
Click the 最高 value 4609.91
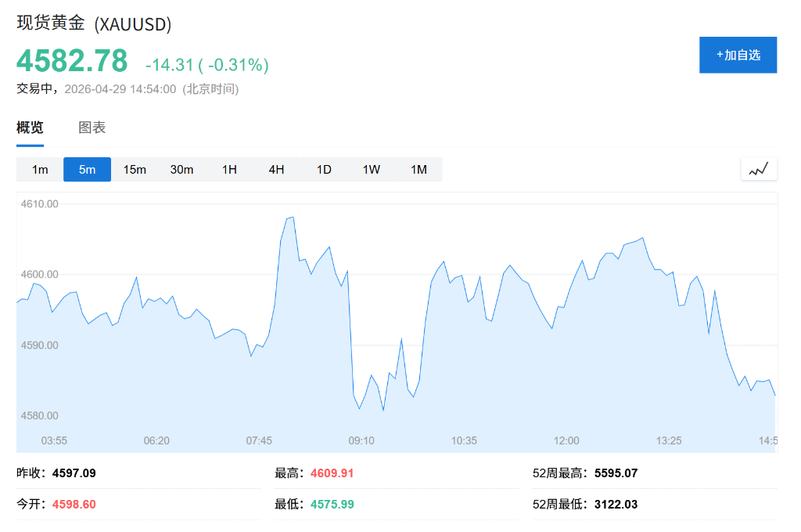tap(331, 473)
